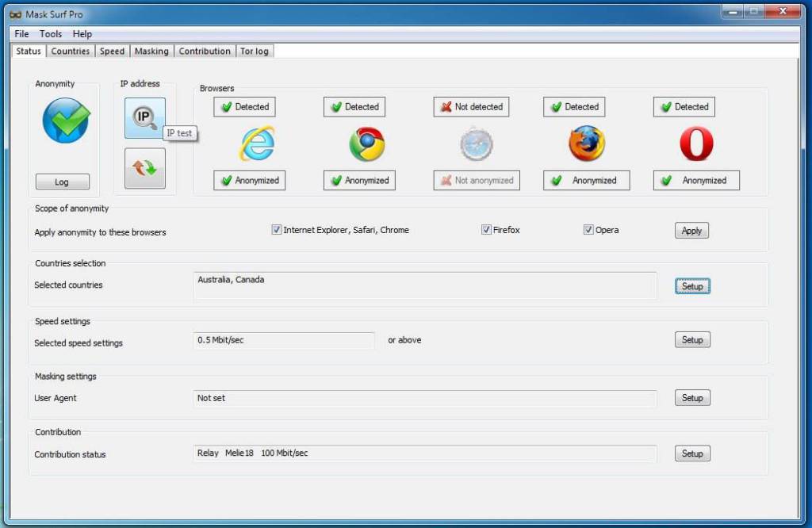Switch to the Countries tab

pyautogui.click(x=71, y=52)
